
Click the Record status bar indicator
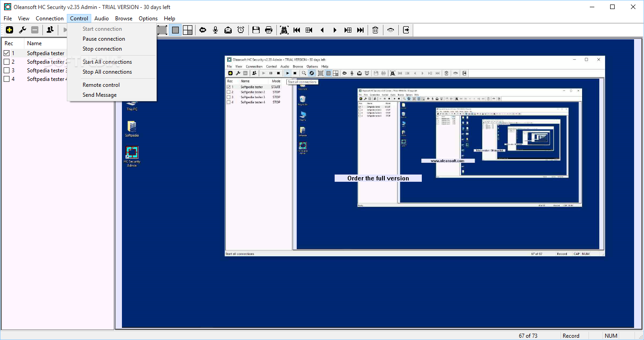571,336
